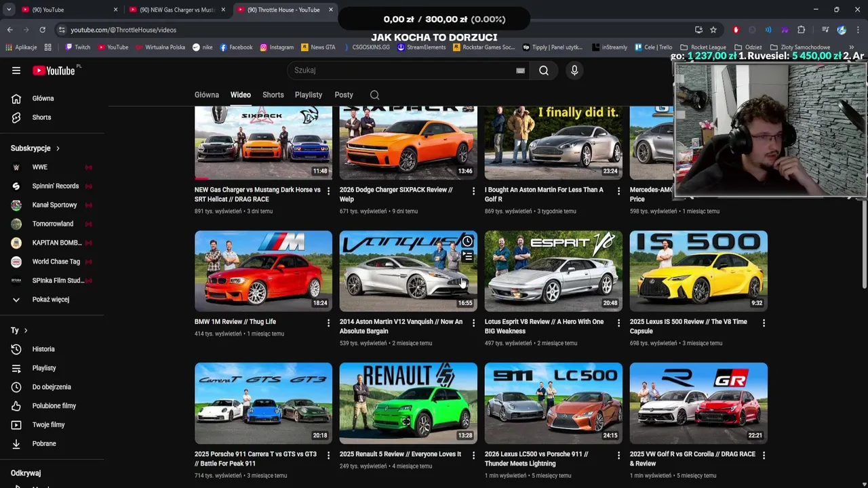Switch to channel Posty tab
The width and height of the screenshot is (868, 488).
344,95
